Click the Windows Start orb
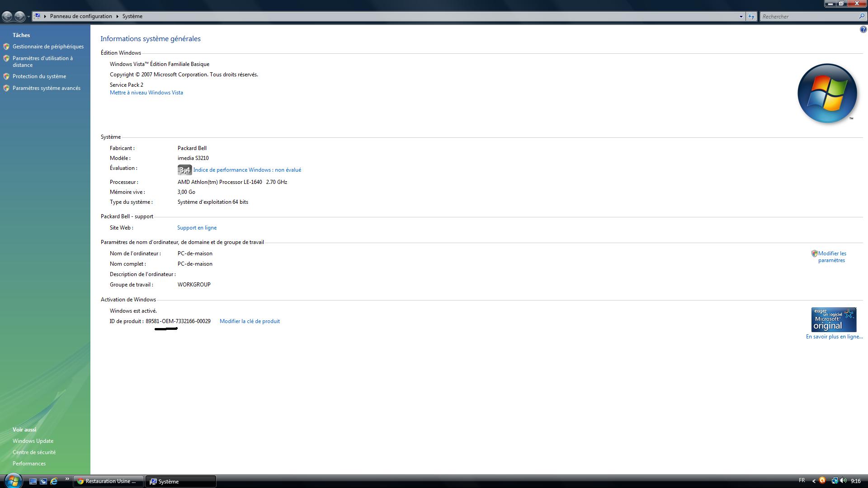 [13, 481]
